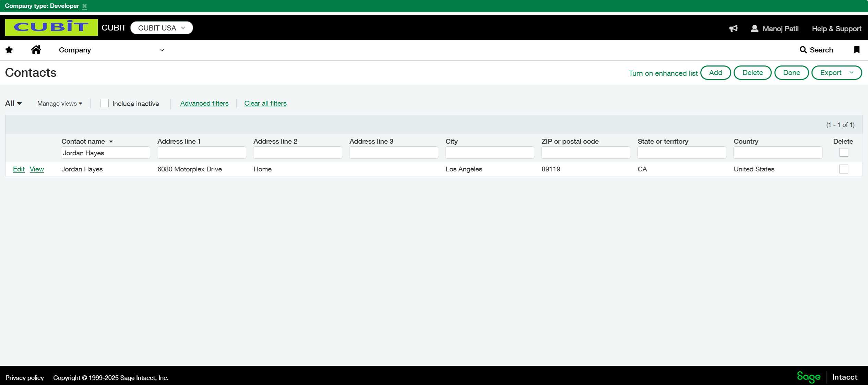This screenshot has width=868, height=385.
Task: Click the CUBIT logo
Action: point(51,27)
